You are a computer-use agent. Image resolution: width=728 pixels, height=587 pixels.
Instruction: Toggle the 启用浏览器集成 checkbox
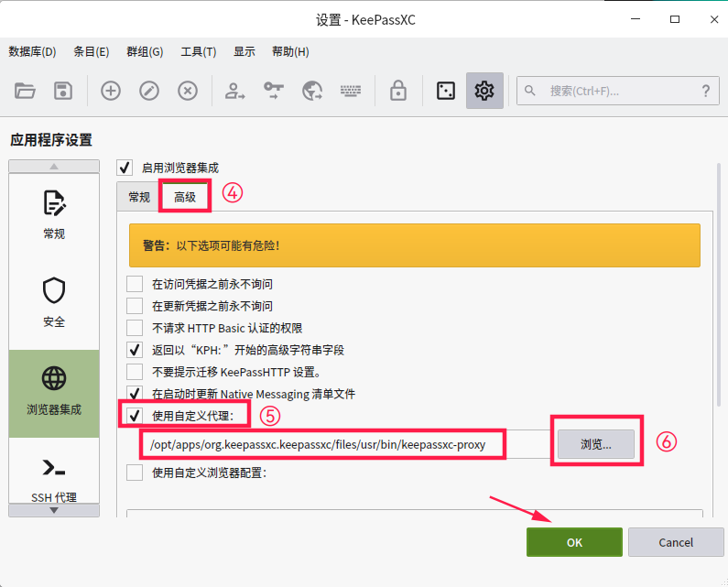coord(125,168)
